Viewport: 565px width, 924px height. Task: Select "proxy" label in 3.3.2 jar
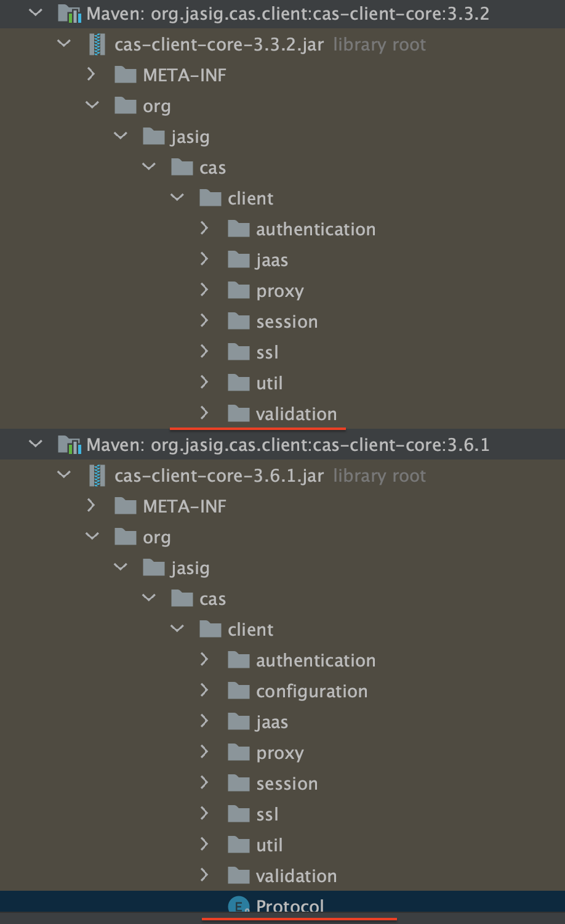[280, 291]
